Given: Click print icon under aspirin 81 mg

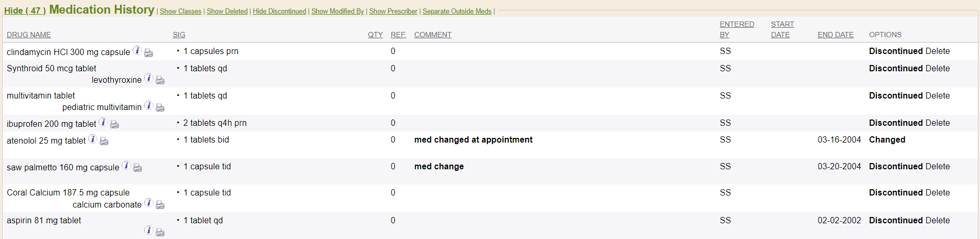Looking at the screenshot, I should 160,231.
